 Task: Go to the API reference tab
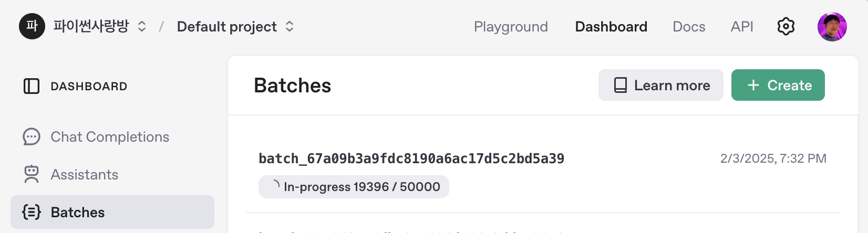click(x=742, y=27)
